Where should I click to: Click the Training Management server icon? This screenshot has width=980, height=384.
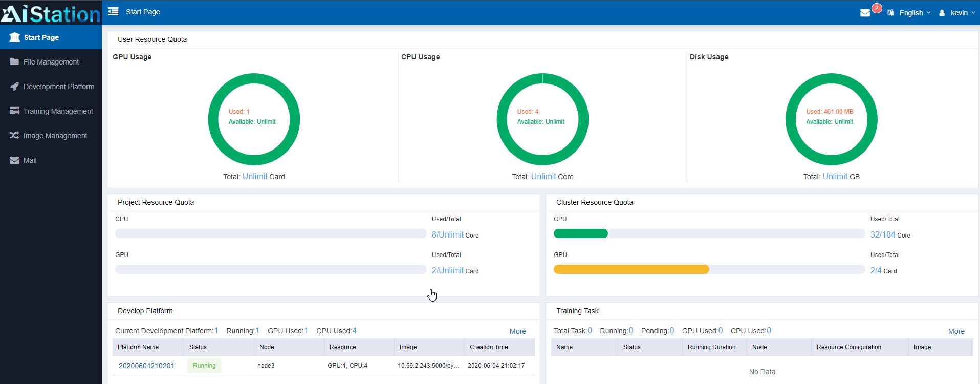point(14,111)
